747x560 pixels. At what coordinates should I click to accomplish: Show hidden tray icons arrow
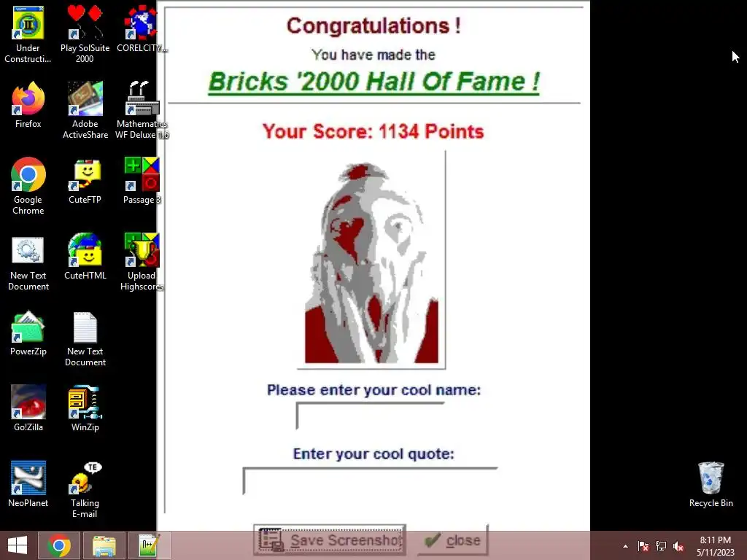coord(625,546)
